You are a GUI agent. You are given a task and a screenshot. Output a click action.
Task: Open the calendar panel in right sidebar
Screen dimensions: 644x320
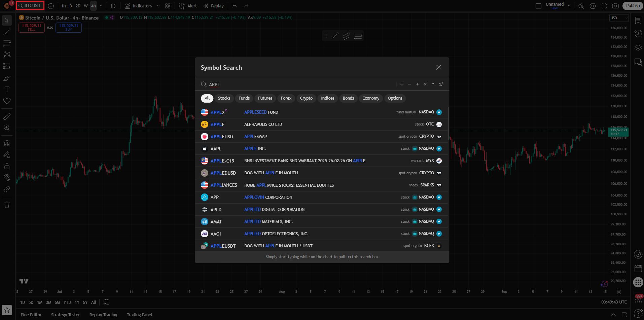pyautogui.click(x=638, y=269)
